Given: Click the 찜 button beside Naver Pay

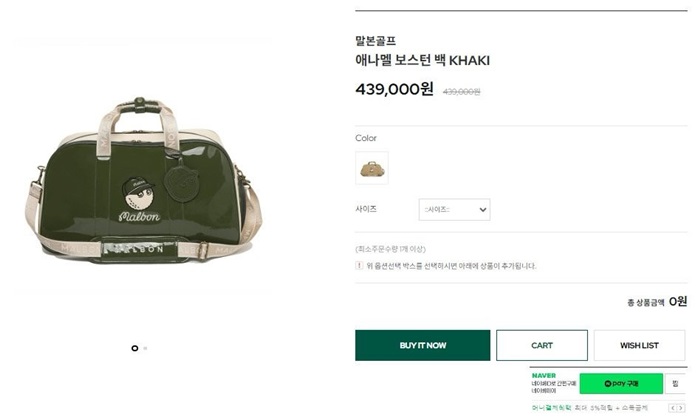Looking at the screenshot, I should click(x=677, y=383).
